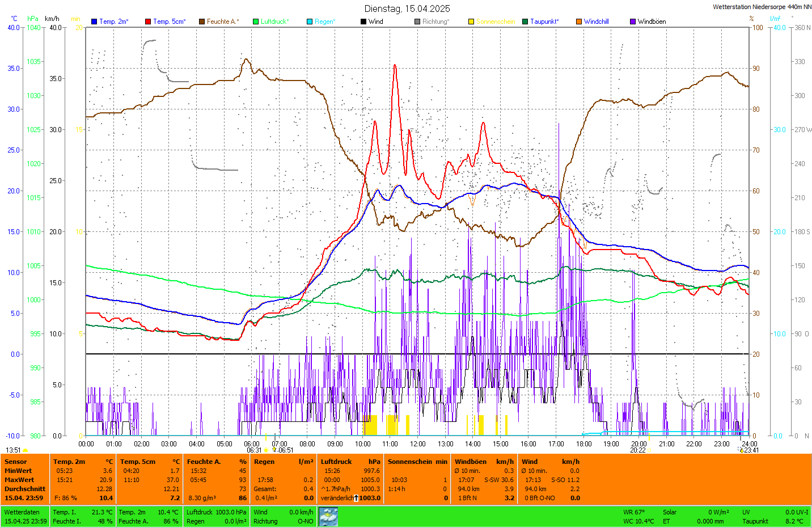Click the red Temp. 5cm legend square
The width and height of the screenshot is (812, 528).
[148, 22]
